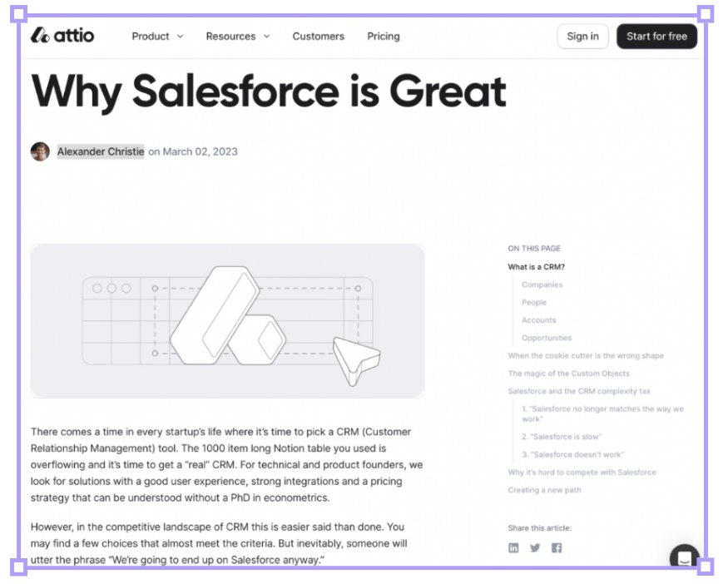Jump to magic of Custom Objects section

tap(569, 374)
